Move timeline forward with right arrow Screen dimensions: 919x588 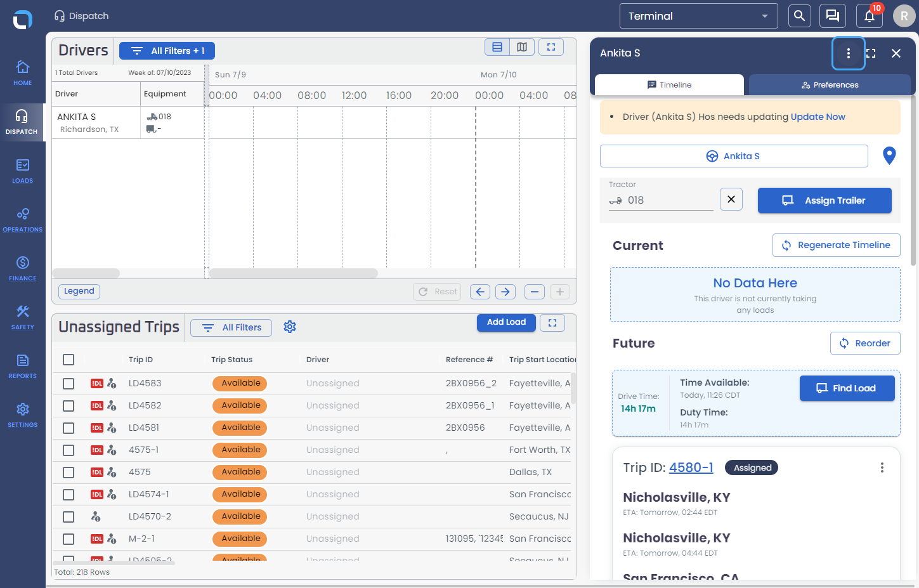click(x=505, y=292)
